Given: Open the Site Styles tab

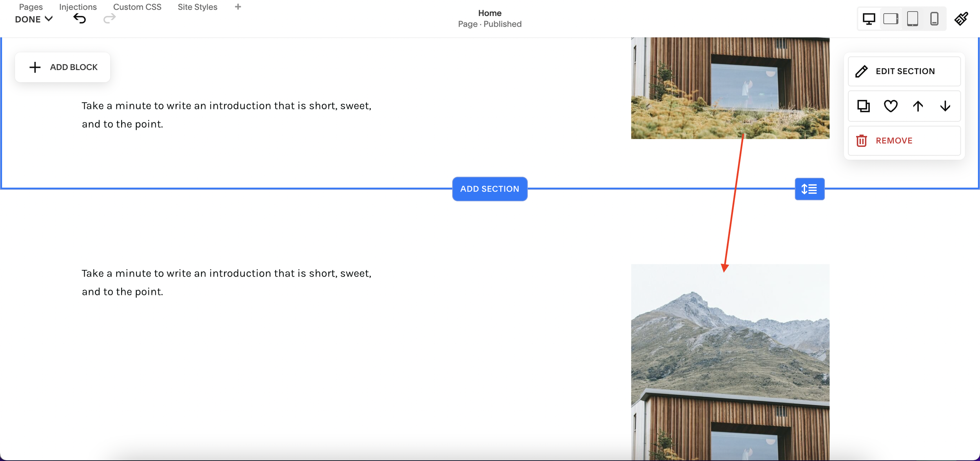Looking at the screenshot, I should pos(197,7).
